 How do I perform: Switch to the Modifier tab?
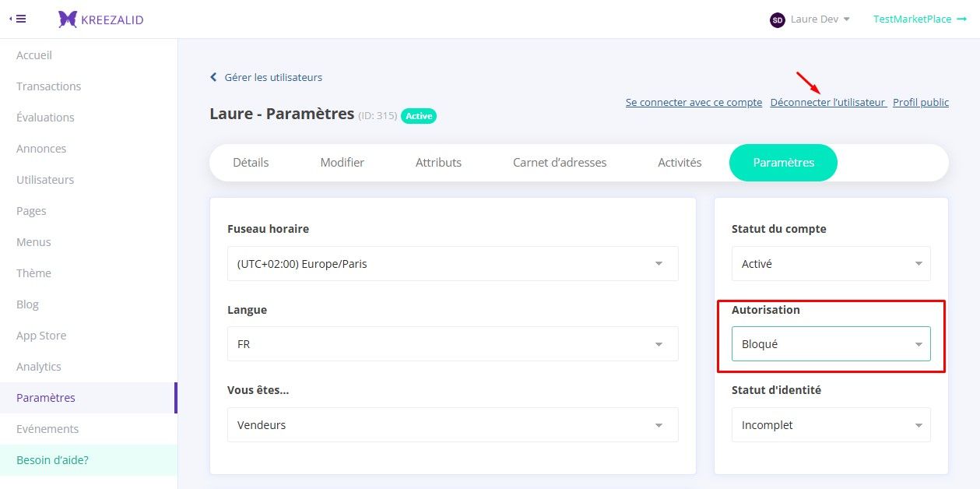point(342,163)
